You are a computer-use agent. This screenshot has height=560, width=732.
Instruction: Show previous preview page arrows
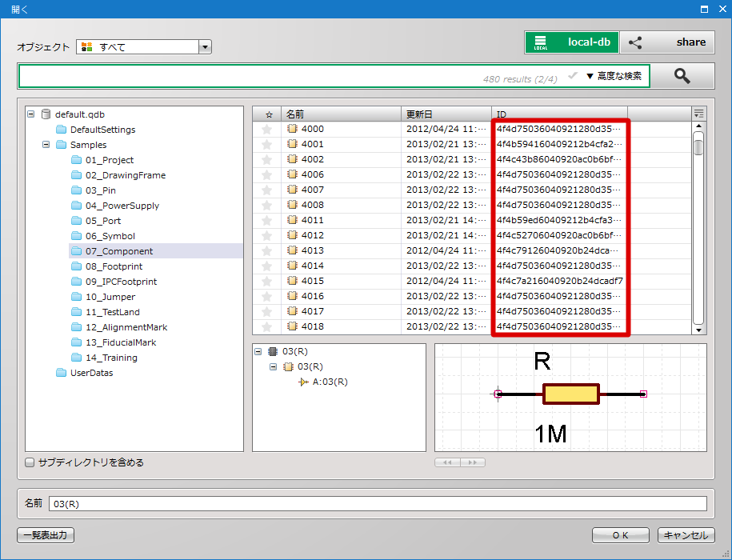click(x=447, y=462)
